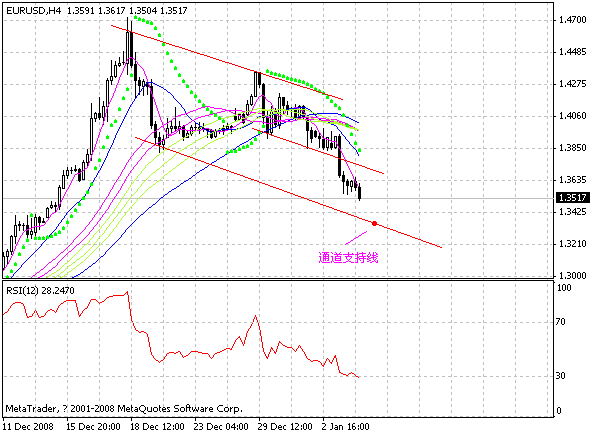Image resolution: width=591 pixels, height=434 pixels.
Task: Click the 1.3425 price axis label
Action: click(573, 212)
